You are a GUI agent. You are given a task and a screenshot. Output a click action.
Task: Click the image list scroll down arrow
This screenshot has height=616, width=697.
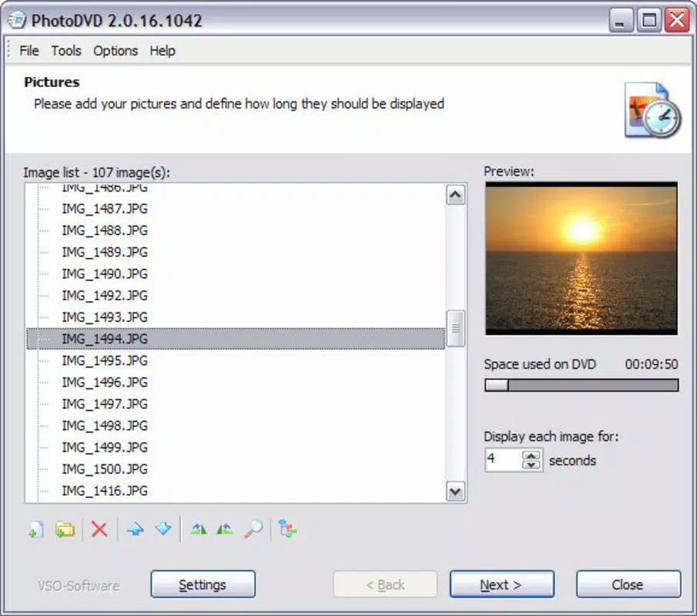point(456,491)
